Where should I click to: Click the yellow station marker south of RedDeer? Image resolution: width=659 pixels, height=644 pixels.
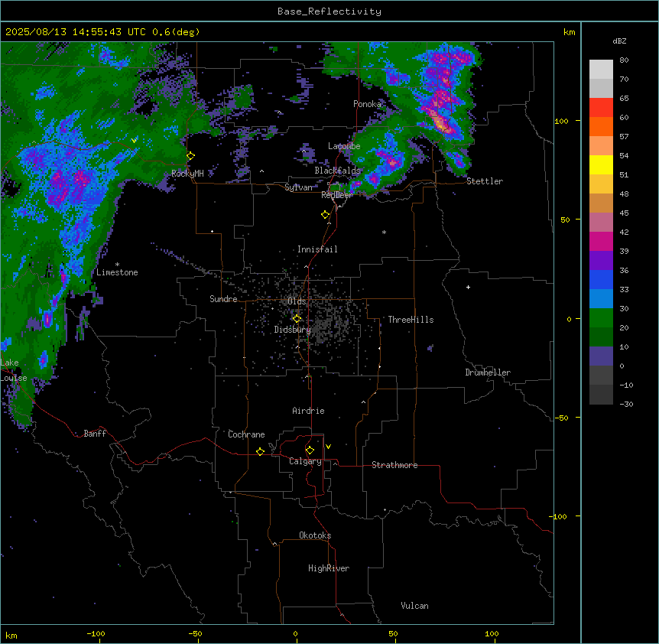pyautogui.click(x=326, y=215)
